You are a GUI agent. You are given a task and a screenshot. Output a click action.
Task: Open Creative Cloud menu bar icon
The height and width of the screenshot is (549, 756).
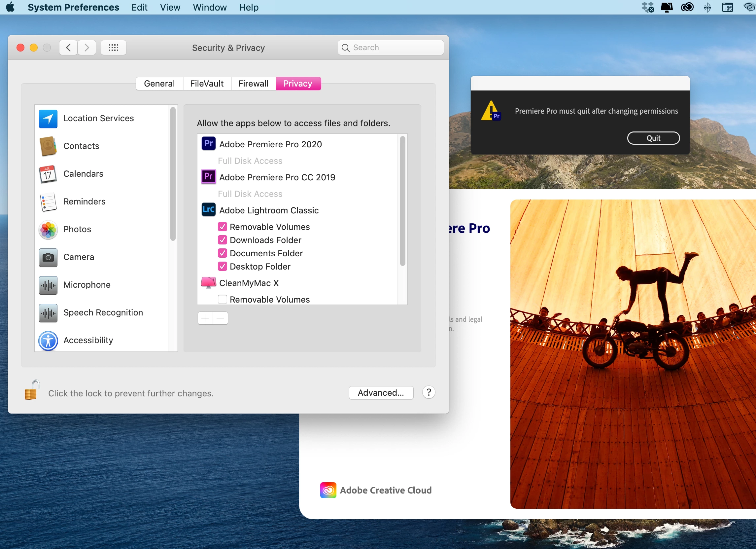pos(687,7)
